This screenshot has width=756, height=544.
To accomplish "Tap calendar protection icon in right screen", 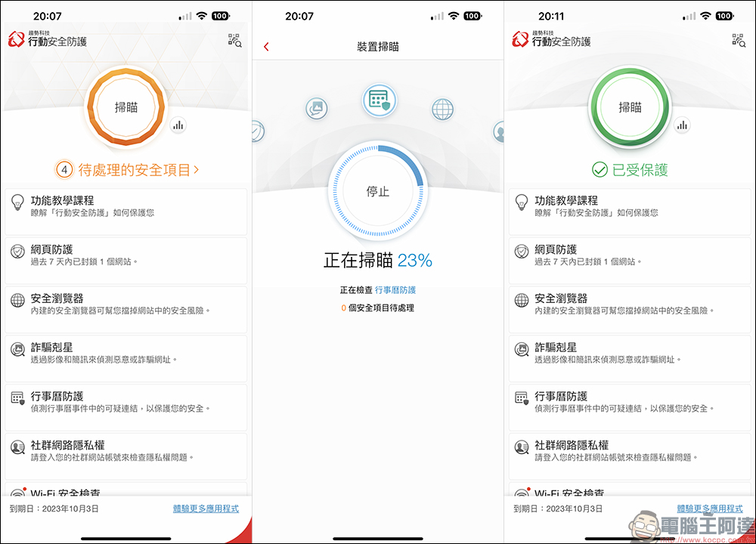I will point(522,398).
